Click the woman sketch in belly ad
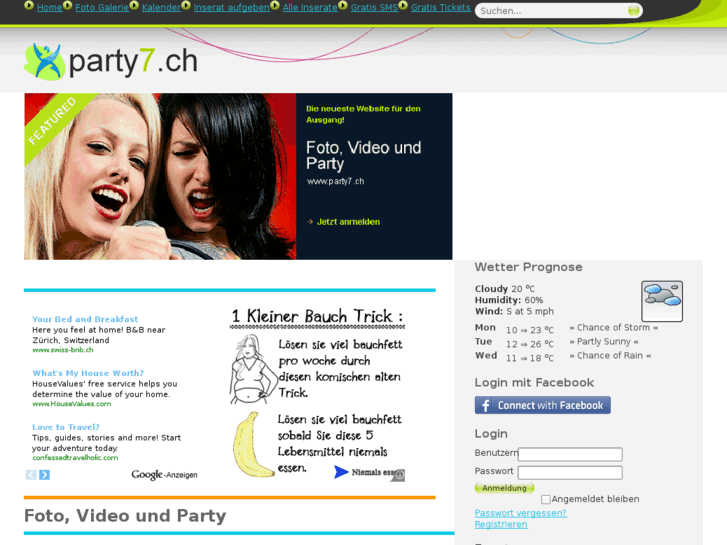The height and width of the screenshot is (545, 727). (x=253, y=369)
